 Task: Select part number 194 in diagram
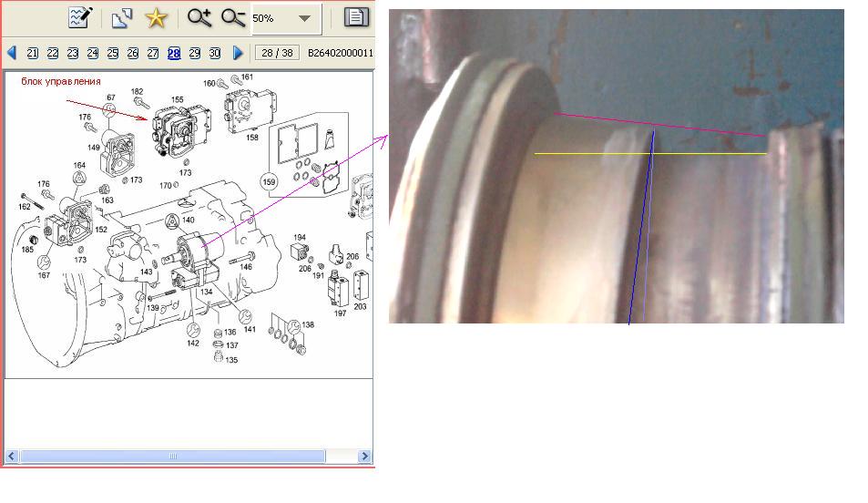pyautogui.click(x=300, y=237)
